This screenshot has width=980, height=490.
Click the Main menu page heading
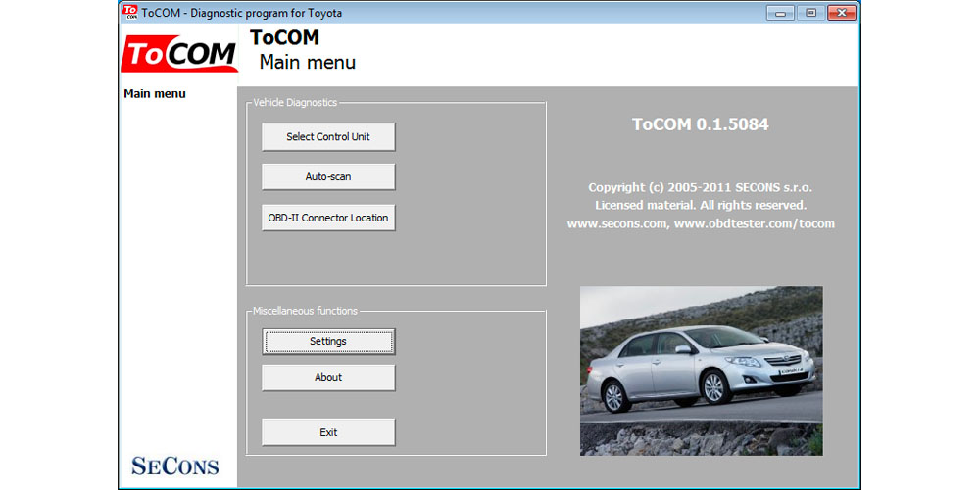308,63
